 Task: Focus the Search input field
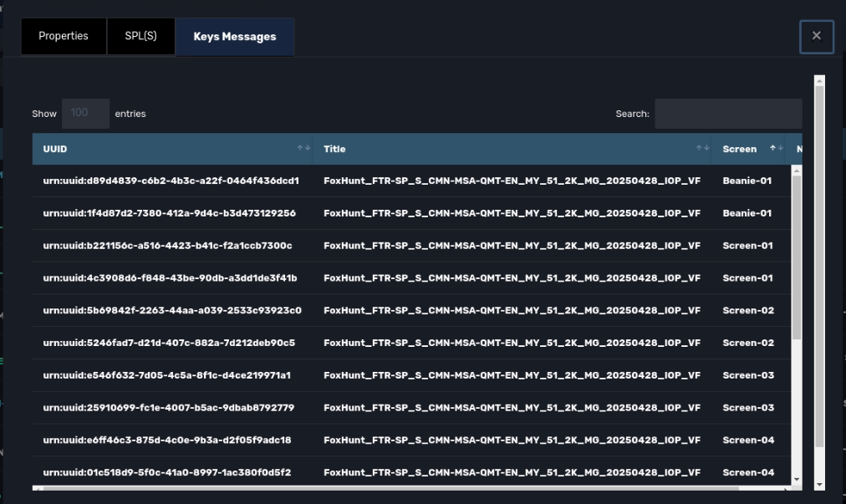click(727, 114)
